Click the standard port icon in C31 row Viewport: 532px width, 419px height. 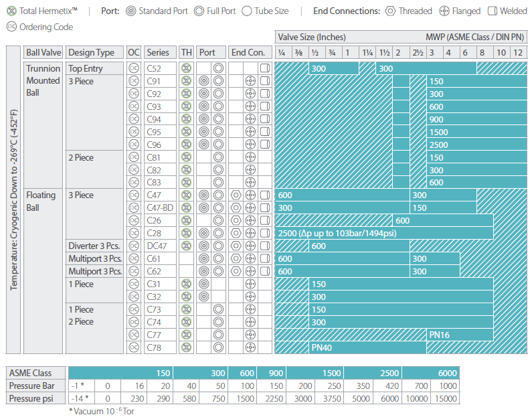[x=203, y=284]
